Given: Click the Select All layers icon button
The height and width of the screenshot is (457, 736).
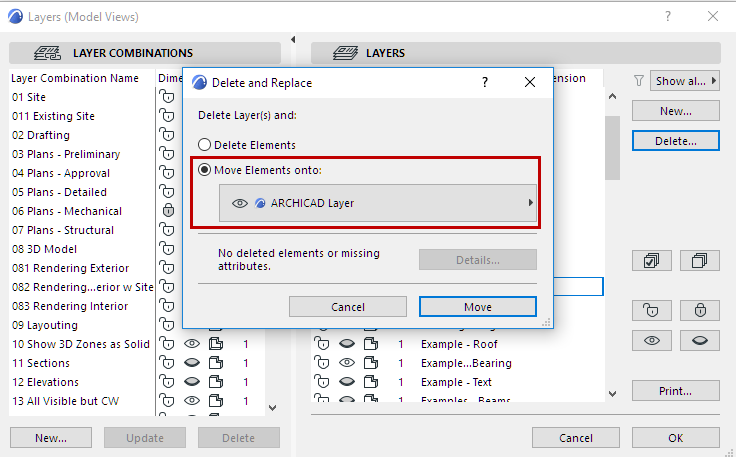Looking at the screenshot, I should (651, 261).
